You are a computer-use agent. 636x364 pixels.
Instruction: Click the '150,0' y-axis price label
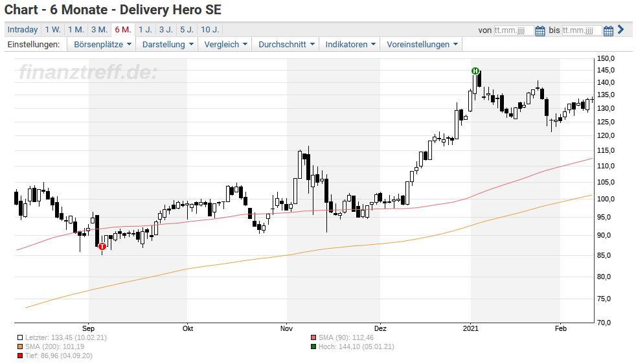(606, 58)
